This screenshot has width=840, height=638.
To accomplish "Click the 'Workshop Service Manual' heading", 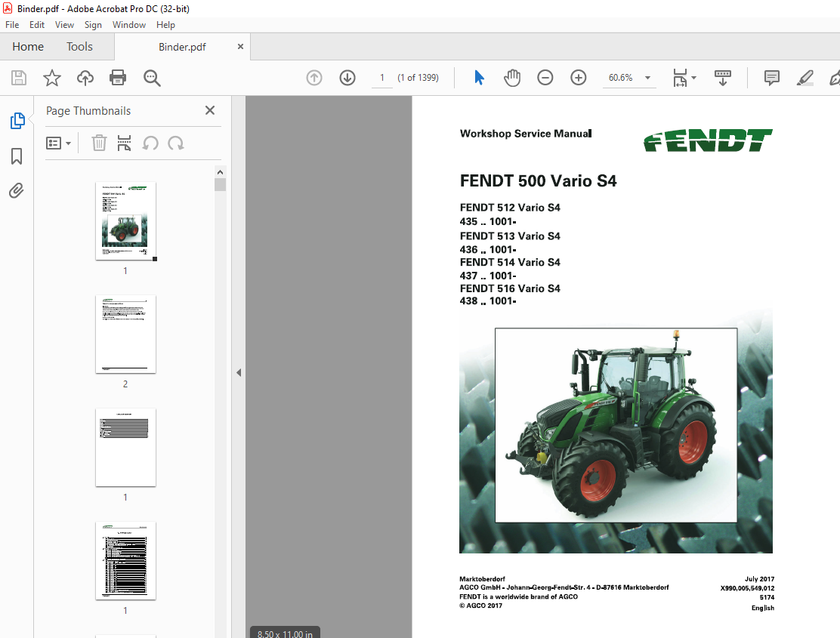I will click(526, 134).
